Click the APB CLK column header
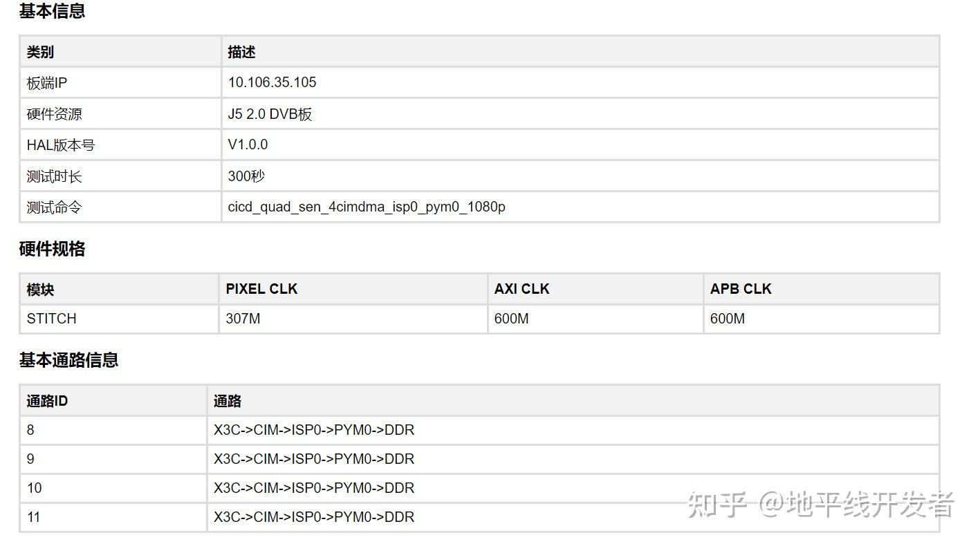Image resolution: width=980 pixels, height=544 pixels. [741, 289]
